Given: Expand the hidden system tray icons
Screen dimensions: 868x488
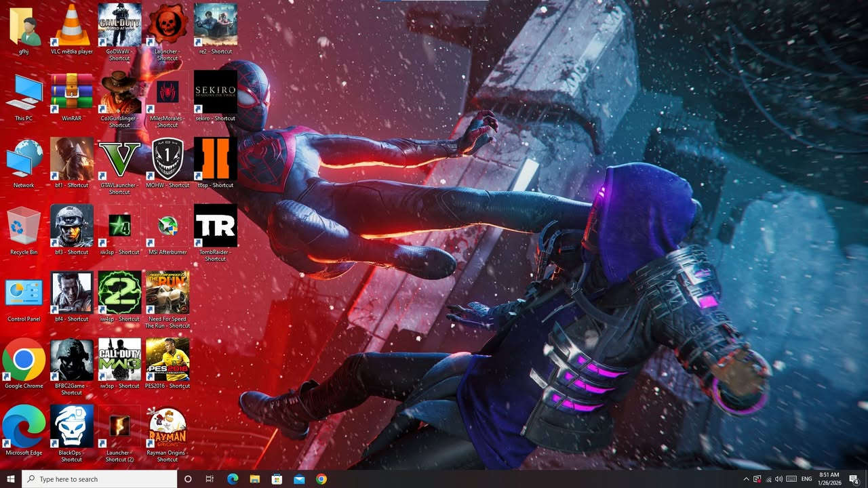Looking at the screenshot, I should tap(746, 479).
